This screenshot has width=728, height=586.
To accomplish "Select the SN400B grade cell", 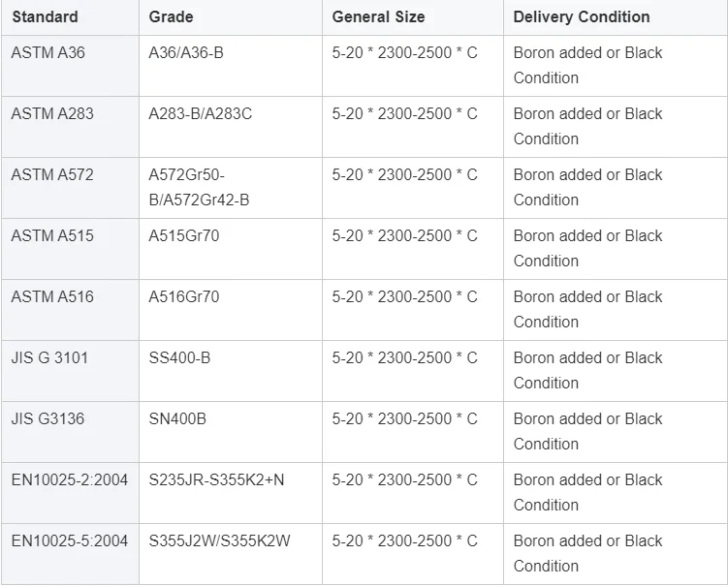I will (x=177, y=418).
